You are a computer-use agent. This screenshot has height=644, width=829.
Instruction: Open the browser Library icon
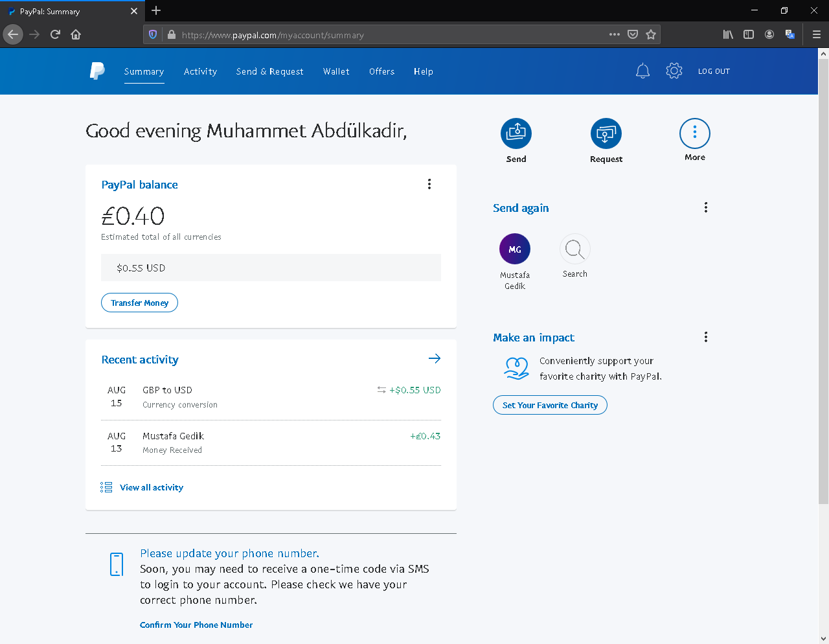[729, 34]
